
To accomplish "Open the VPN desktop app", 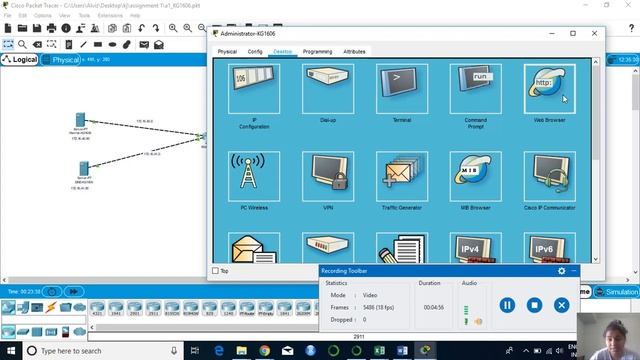I will [328, 176].
